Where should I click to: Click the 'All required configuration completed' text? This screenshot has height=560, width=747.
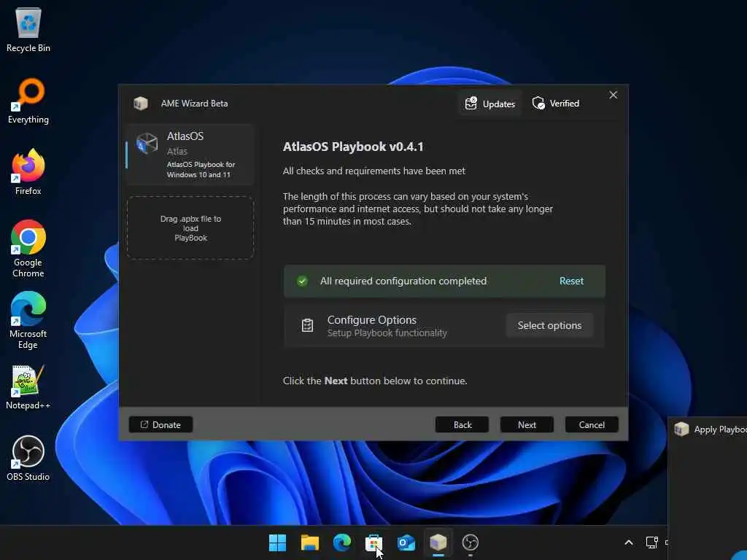point(403,281)
